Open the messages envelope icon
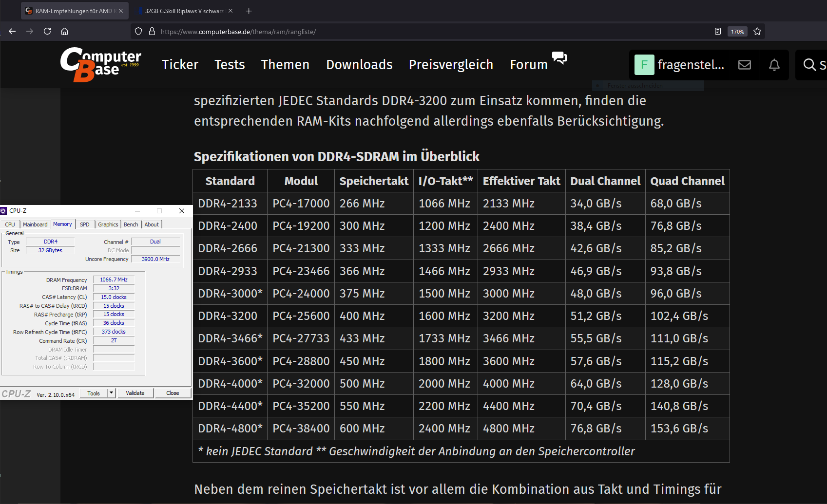 click(745, 65)
